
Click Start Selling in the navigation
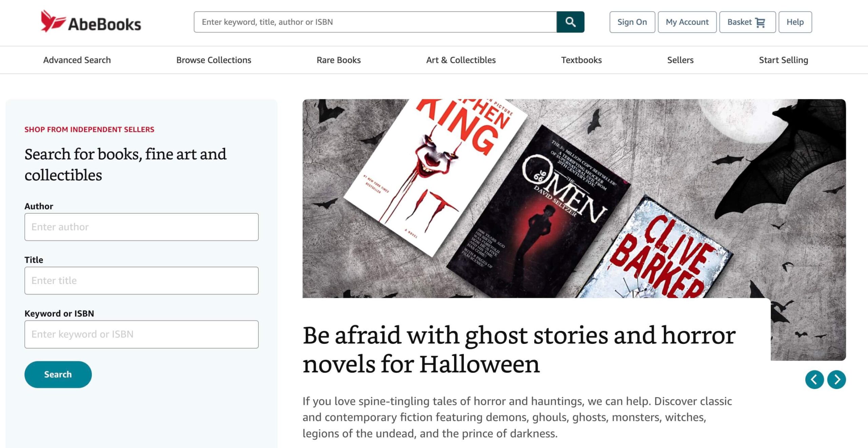pyautogui.click(x=784, y=60)
